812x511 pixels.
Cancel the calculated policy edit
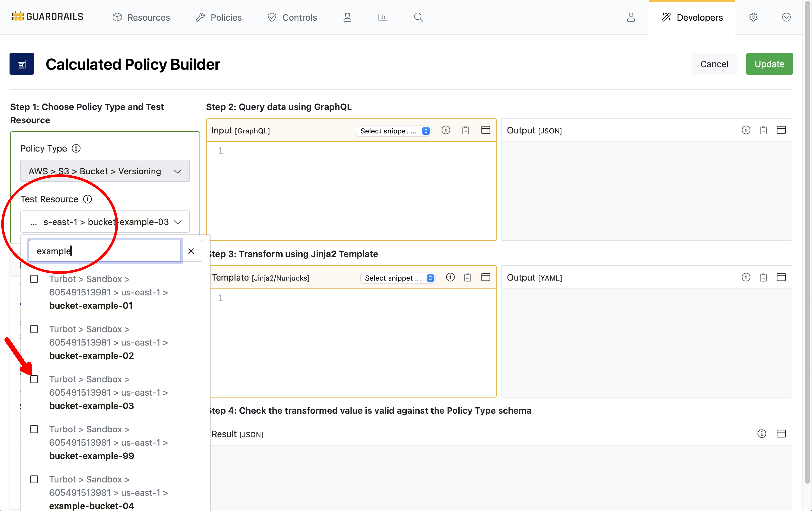point(715,64)
